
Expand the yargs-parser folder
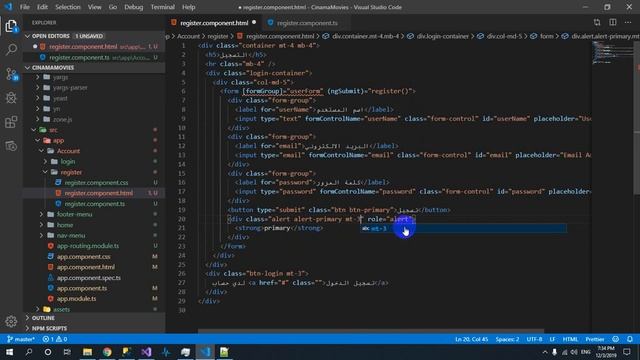[38, 87]
